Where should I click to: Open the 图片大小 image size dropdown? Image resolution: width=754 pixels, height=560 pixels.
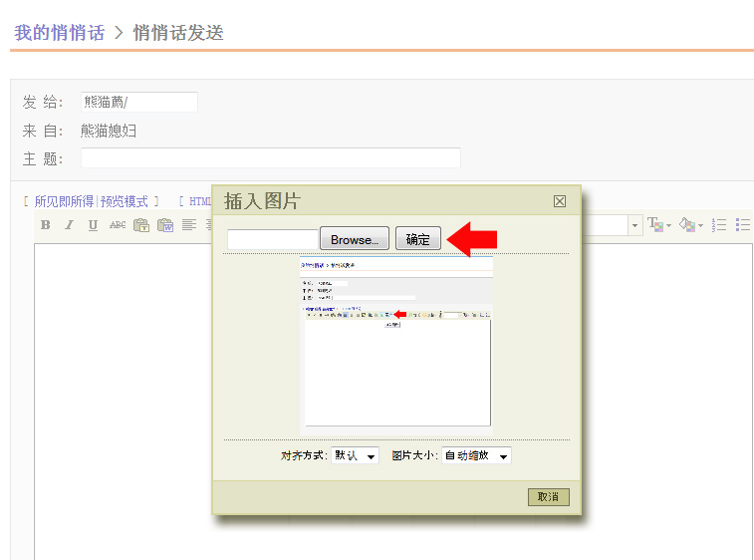pyautogui.click(x=476, y=455)
